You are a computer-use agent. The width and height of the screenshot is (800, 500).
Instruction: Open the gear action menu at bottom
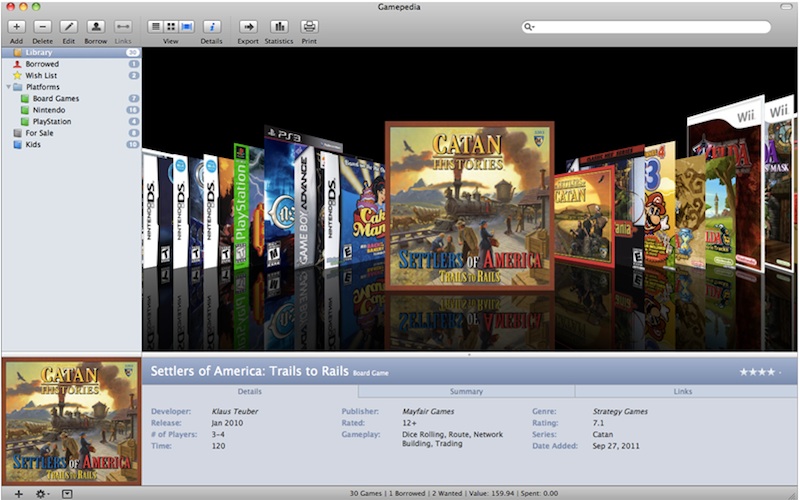pyautogui.click(x=42, y=493)
